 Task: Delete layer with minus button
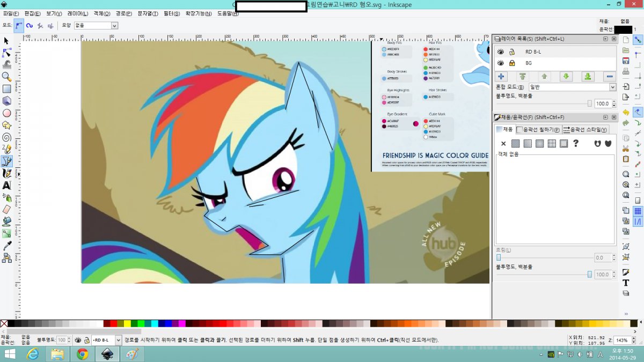tap(610, 77)
